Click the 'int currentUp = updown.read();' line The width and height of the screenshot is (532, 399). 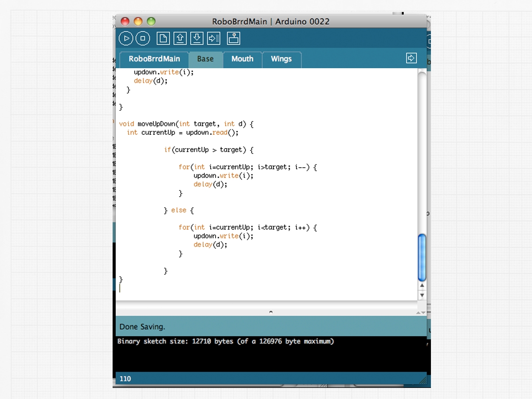[183, 133]
